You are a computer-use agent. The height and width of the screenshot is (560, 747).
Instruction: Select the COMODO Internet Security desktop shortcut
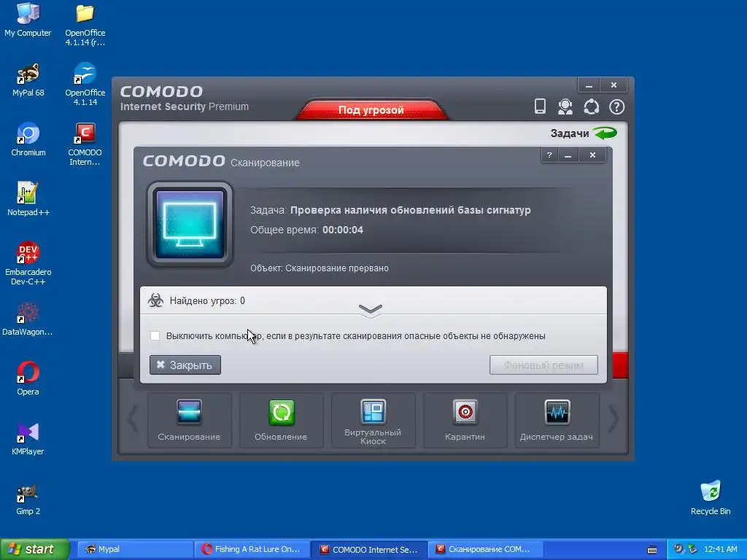[x=85, y=144]
